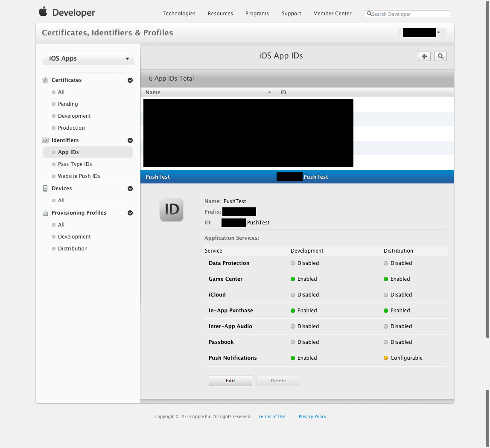The height and width of the screenshot is (448, 490).
Task: Open the Resources menu
Action: (x=220, y=13)
